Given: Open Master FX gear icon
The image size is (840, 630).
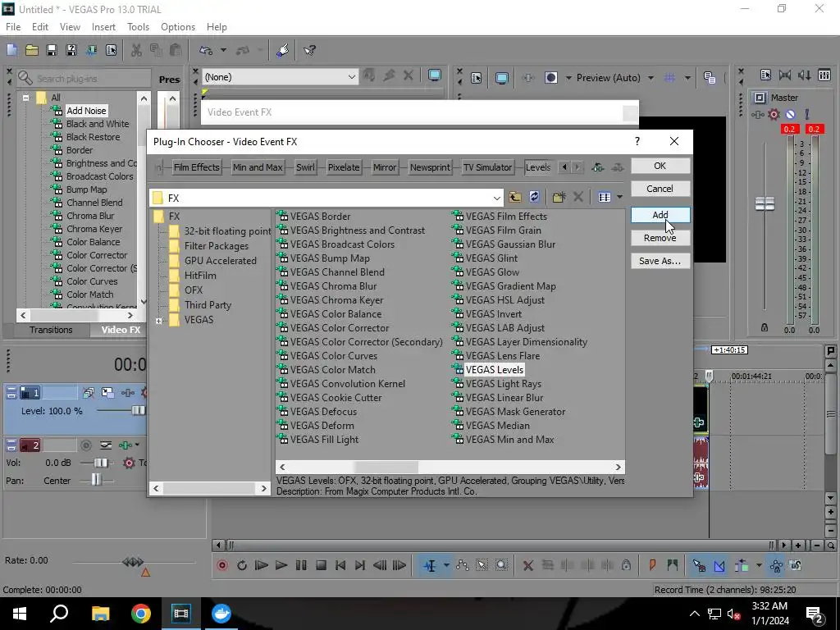Looking at the screenshot, I should (x=774, y=114).
